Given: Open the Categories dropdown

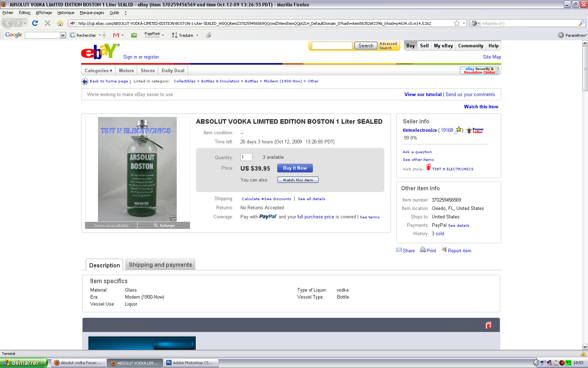Looking at the screenshot, I should (98, 70).
